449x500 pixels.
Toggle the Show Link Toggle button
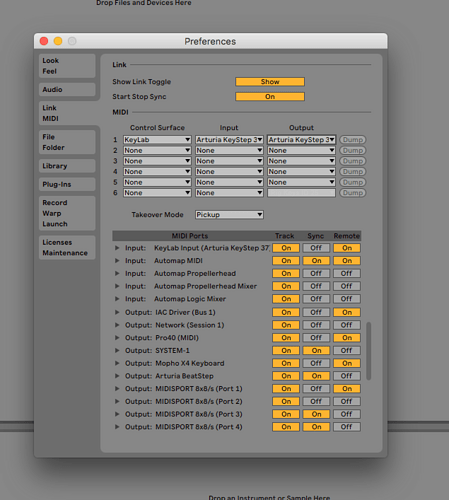(x=270, y=82)
